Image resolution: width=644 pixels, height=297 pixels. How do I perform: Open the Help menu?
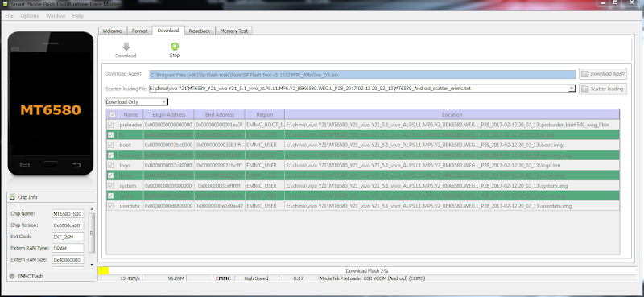coord(77,16)
